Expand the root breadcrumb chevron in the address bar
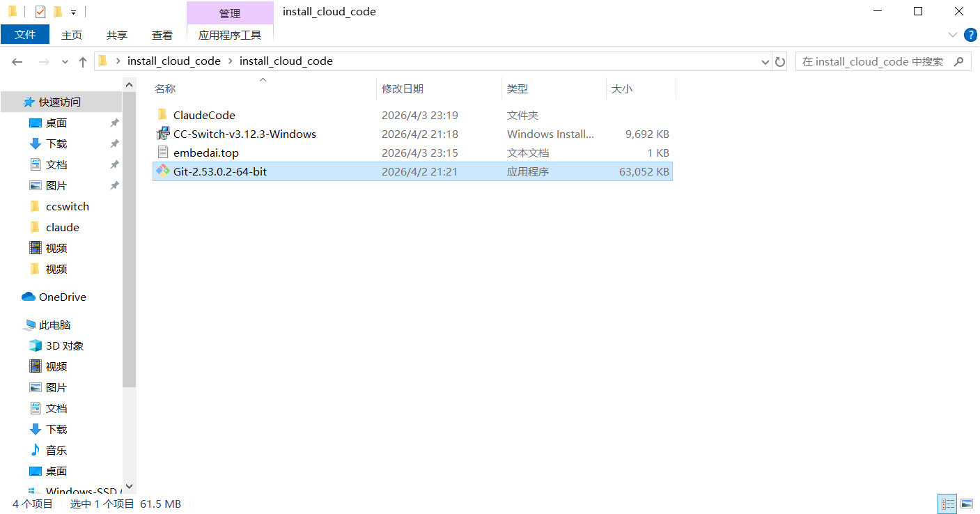This screenshot has height=514, width=980. coord(118,61)
